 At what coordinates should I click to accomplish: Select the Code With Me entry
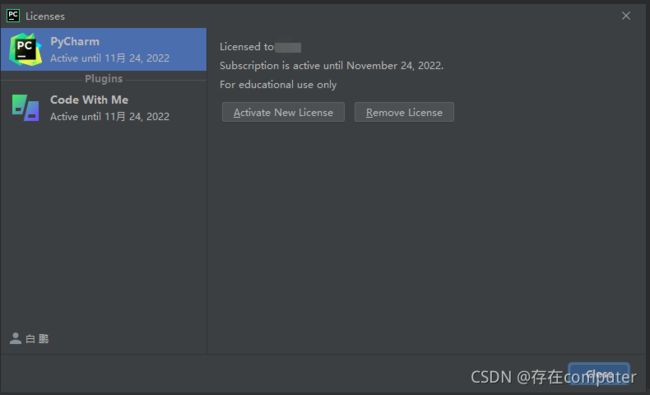pyautogui.click(x=103, y=108)
